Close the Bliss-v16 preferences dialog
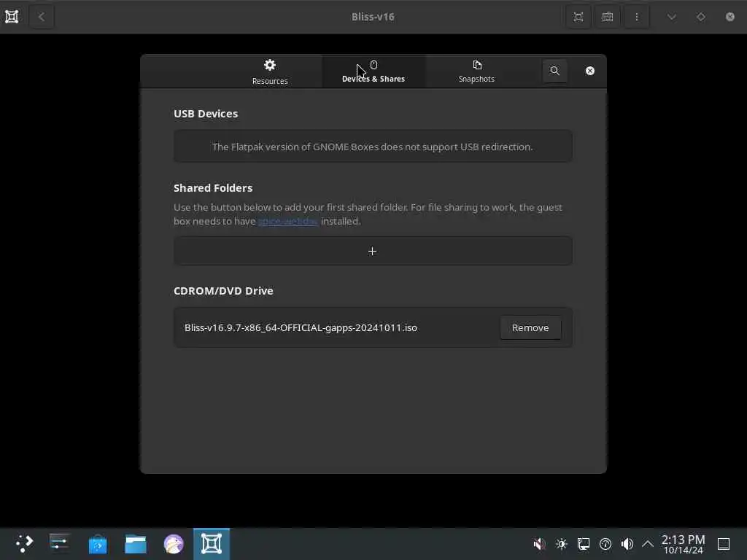Screen dimensions: 747x560 coord(589,71)
